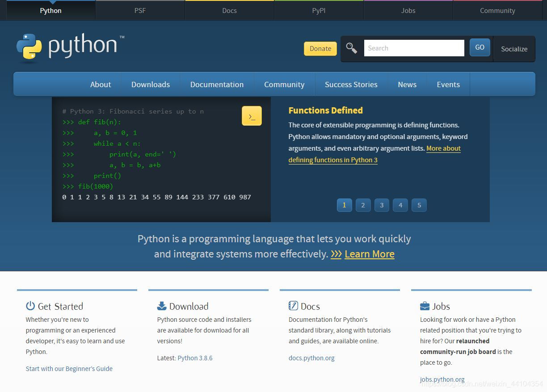Click the 'def fib(n):' code line
The image size is (547, 392).
click(92, 122)
